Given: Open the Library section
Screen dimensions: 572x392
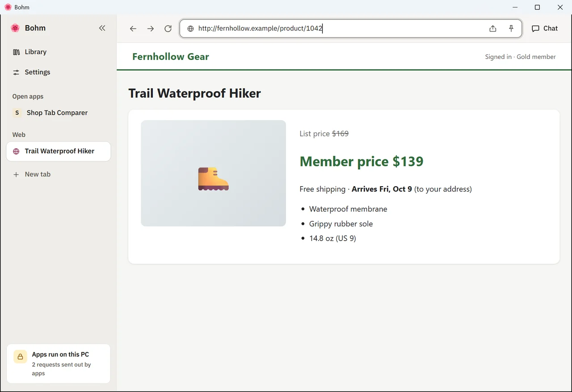Looking at the screenshot, I should tap(59, 52).
